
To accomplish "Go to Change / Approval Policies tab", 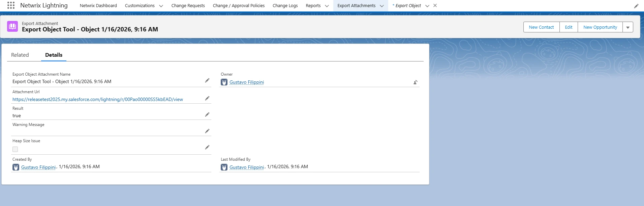I will coord(239,6).
